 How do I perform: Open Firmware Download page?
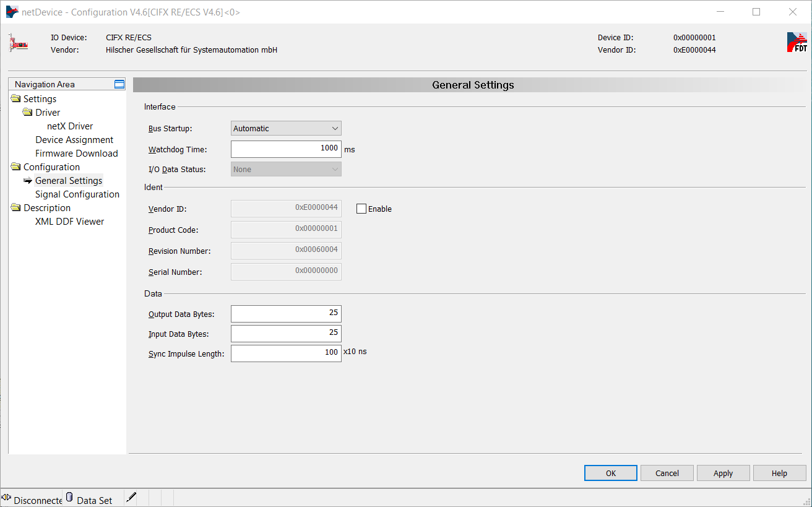[76, 154]
